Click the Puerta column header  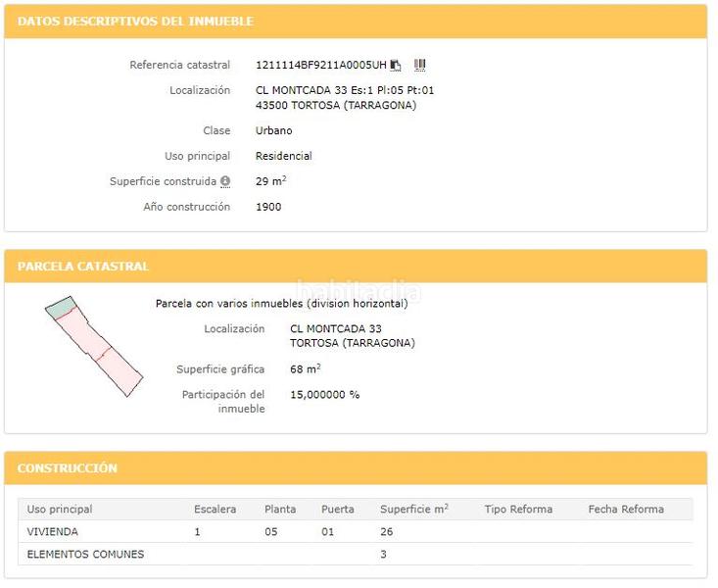tap(337, 510)
